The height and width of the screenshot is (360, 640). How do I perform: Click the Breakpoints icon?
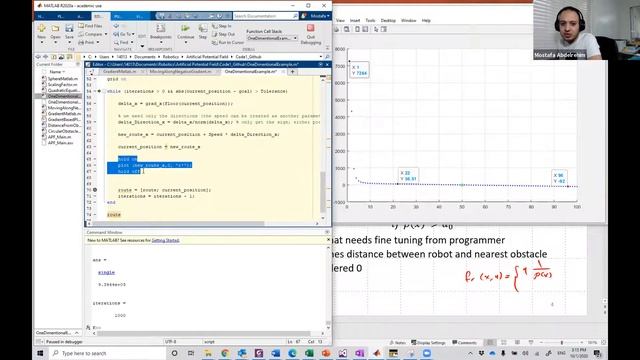[161, 29]
